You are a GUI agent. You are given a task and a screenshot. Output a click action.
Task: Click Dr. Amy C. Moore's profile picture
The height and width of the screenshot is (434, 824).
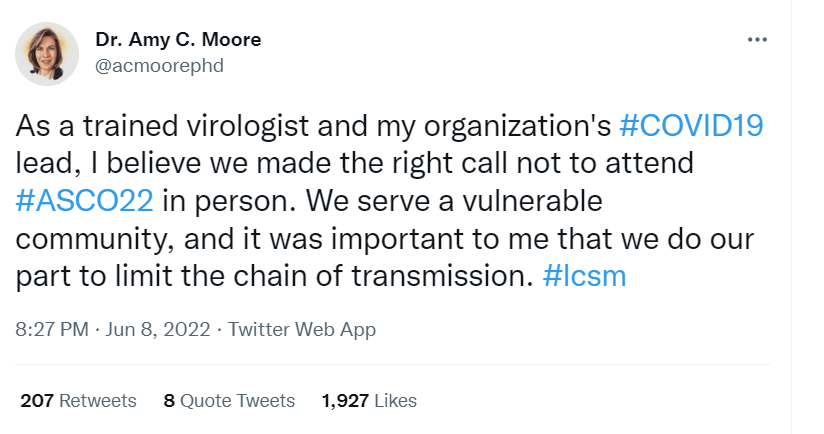click(x=47, y=53)
